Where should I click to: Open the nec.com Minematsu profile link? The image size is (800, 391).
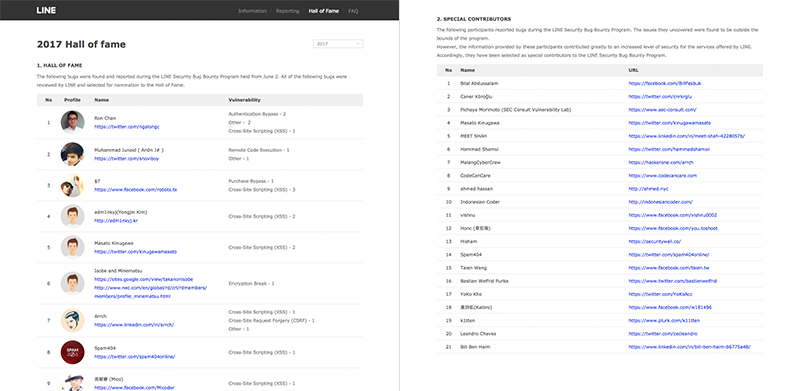pyautogui.click(x=151, y=292)
